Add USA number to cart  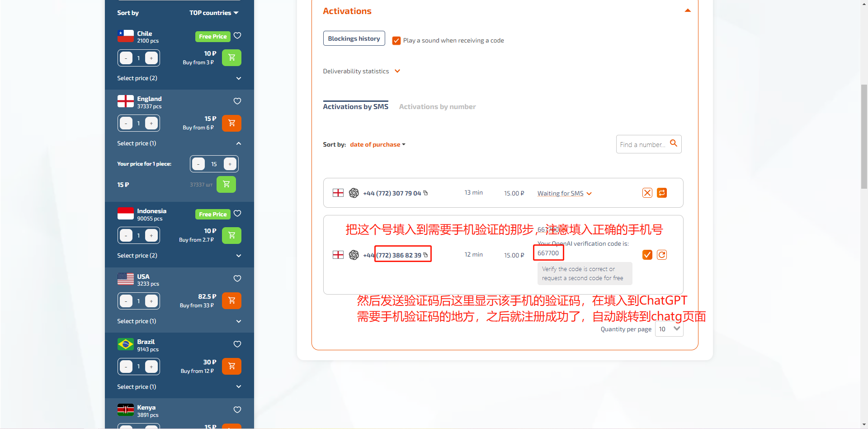pyautogui.click(x=231, y=301)
